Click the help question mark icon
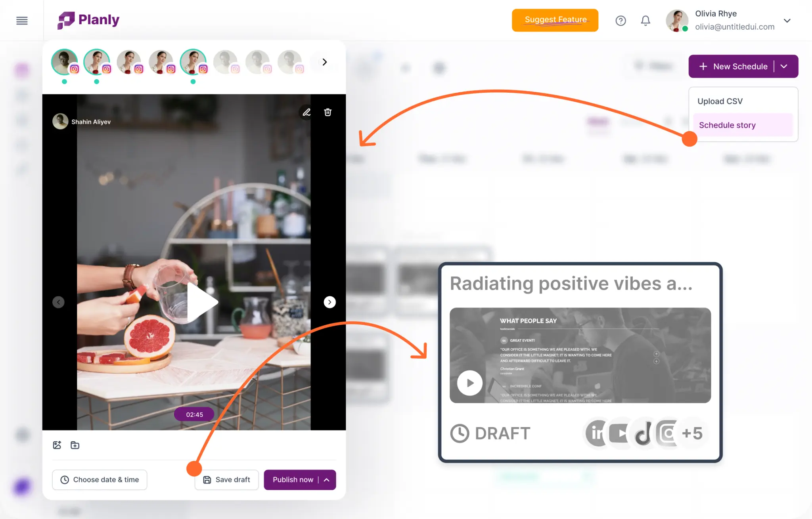Image resolution: width=812 pixels, height=519 pixels. pyautogui.click(x=620, y=19)
